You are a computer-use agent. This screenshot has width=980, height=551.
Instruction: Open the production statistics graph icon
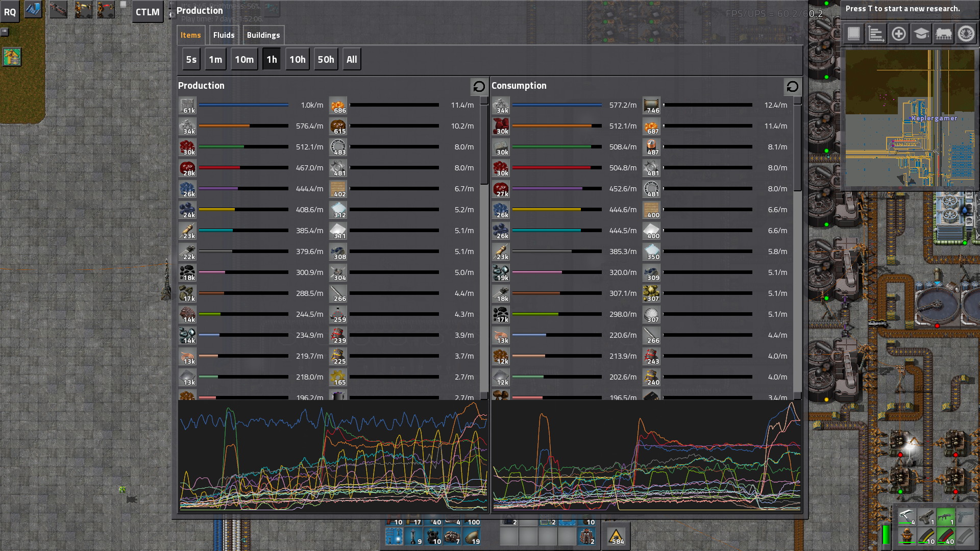point(876,34)
